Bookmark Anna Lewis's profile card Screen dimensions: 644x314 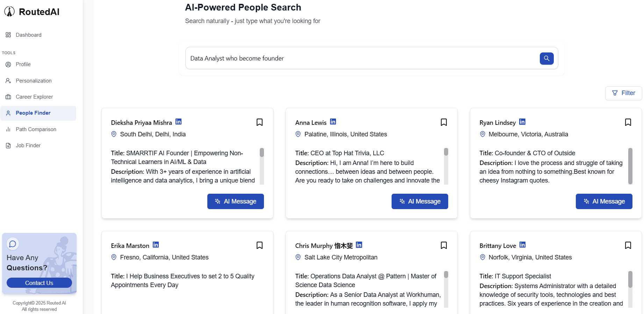pos(443,122)
